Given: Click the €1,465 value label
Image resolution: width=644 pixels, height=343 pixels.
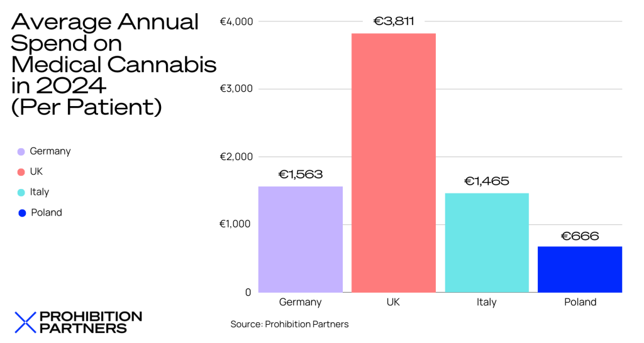Looking at the screenshot, I should 487,182.
